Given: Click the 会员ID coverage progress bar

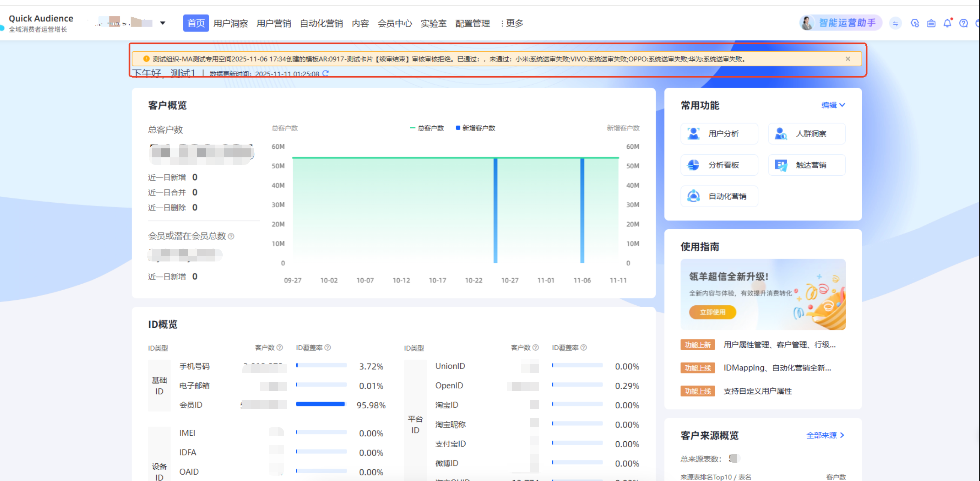Looking at the screenshot, I should point(321,404).
